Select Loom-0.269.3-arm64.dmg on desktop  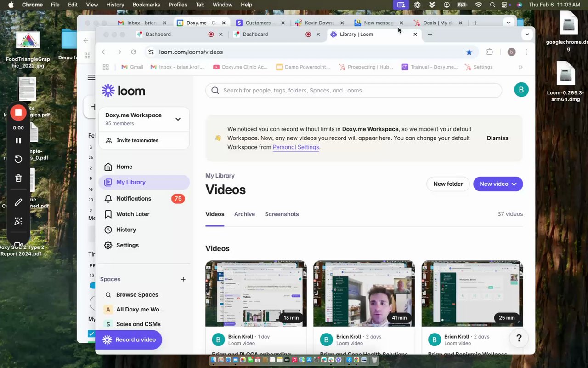(566, 81)
